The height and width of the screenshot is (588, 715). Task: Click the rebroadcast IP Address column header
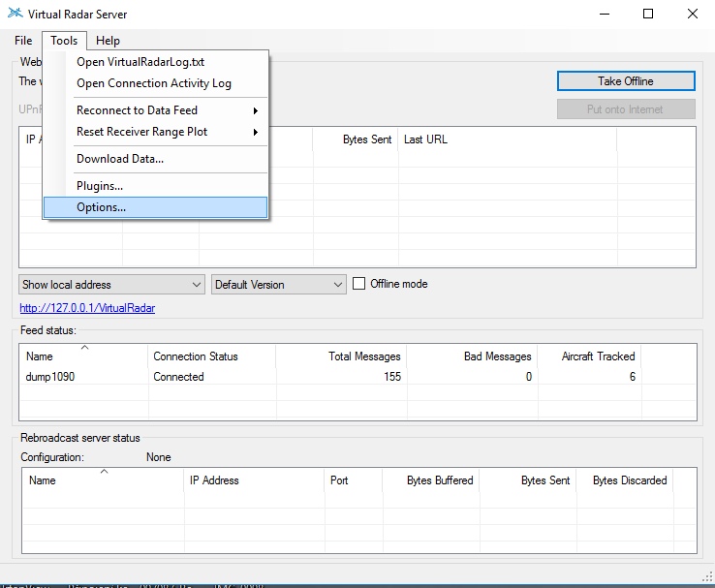click(x=255, y=480)
